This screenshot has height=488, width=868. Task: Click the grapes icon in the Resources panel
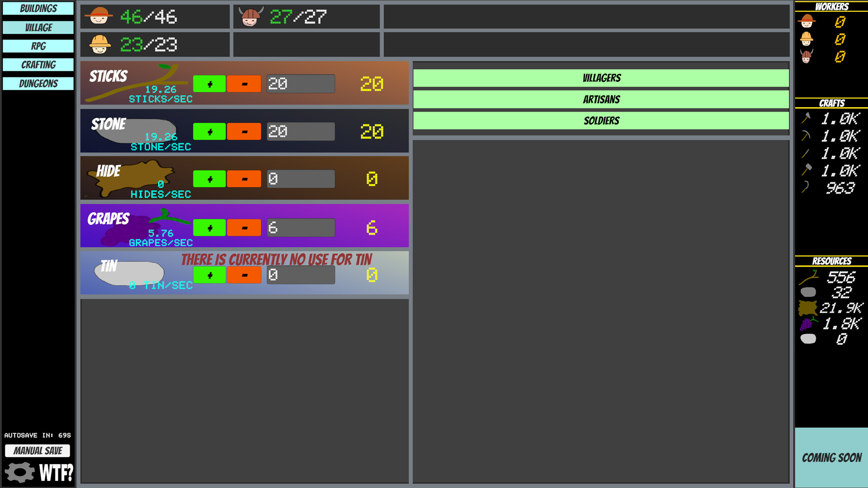tap(808, 324)
